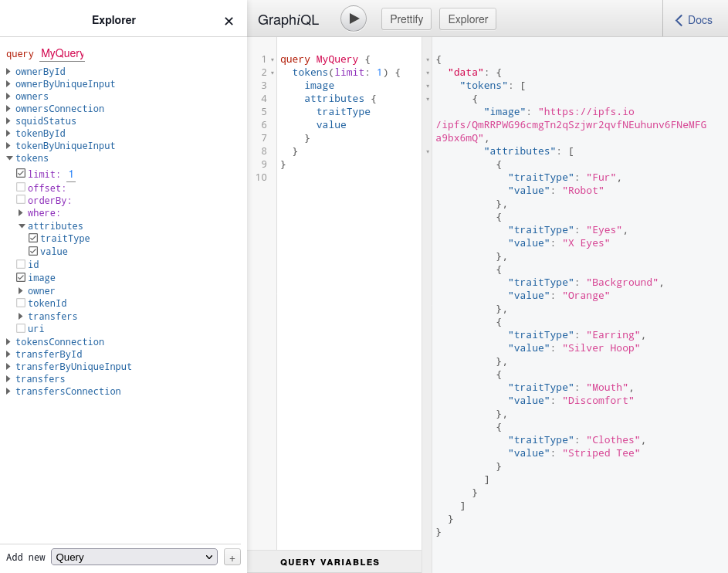
Task: Collapse the attributes field
Action: coord(22,225)
